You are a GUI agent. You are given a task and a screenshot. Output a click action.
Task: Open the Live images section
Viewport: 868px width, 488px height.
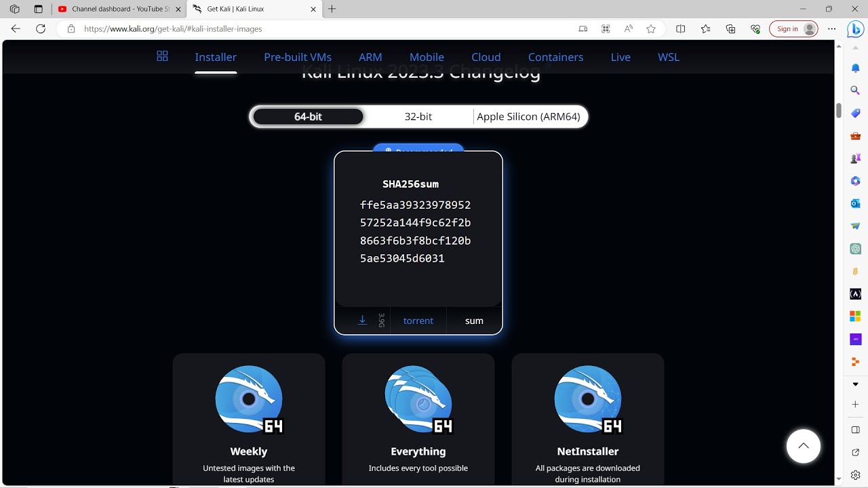pos(620,57)
